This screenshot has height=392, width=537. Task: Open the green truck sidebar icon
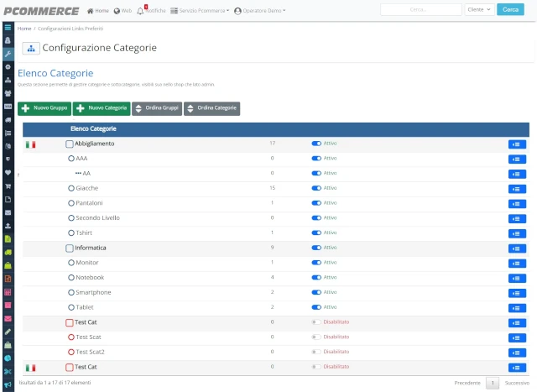[x=8, y=252]
